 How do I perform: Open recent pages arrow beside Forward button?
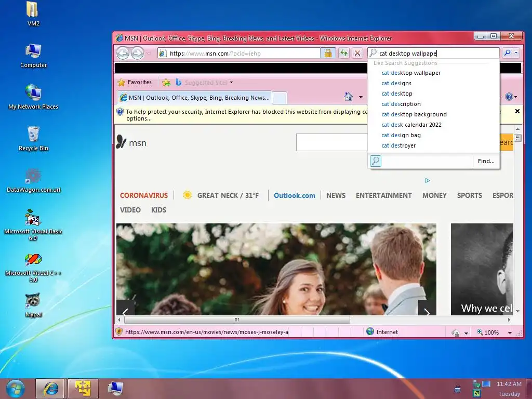pos(149,54)
